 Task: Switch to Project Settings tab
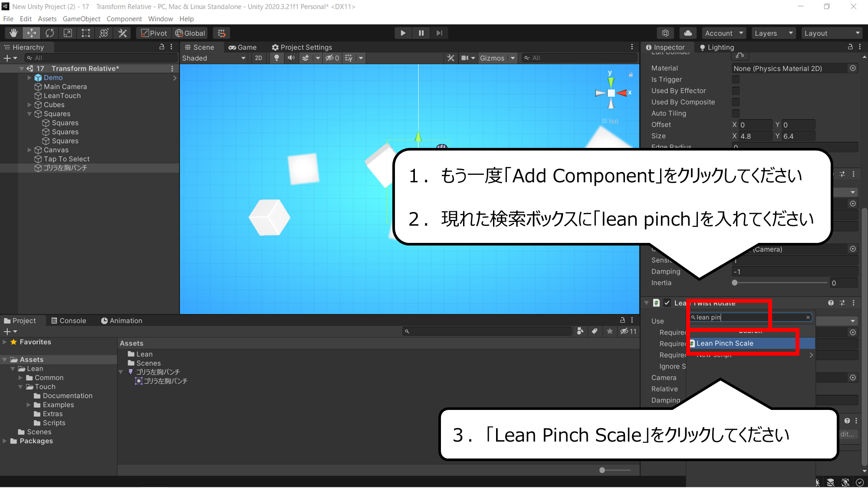click(x=302, y=47)
